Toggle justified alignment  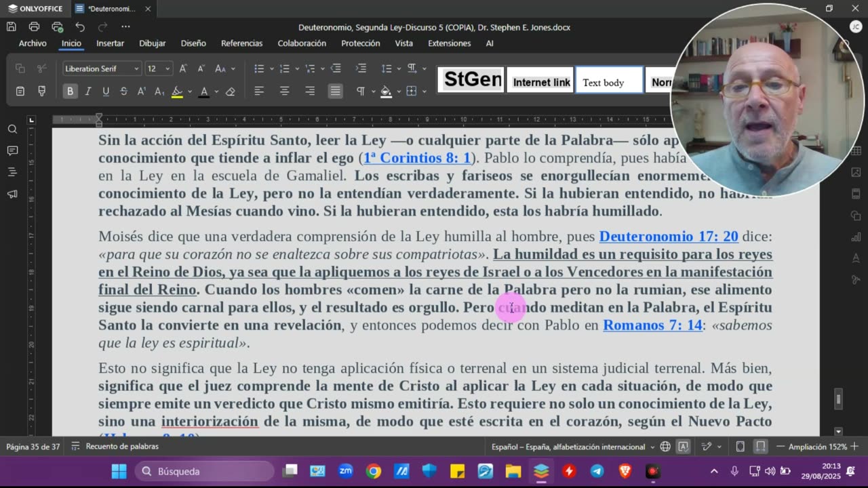pos(336,91)
